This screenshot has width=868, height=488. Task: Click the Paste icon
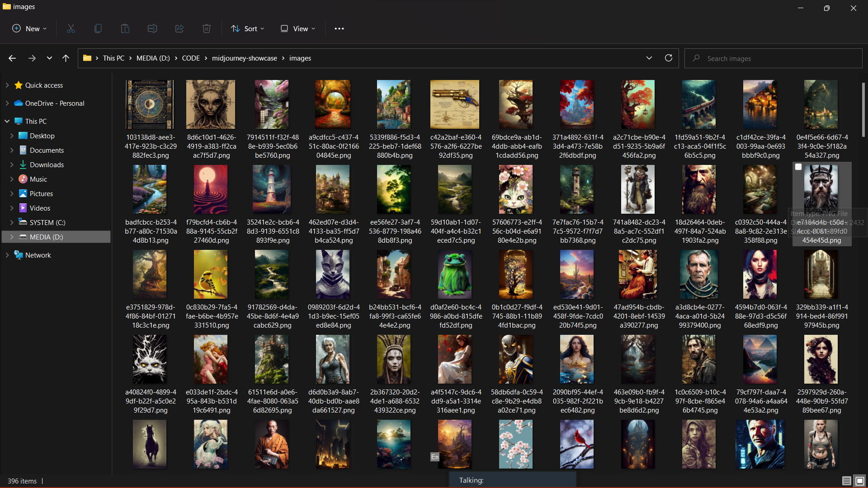pos(125,28)
